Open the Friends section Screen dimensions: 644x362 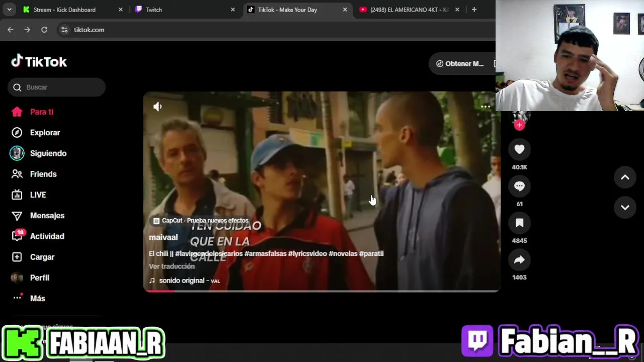click(x=34, y=174)
